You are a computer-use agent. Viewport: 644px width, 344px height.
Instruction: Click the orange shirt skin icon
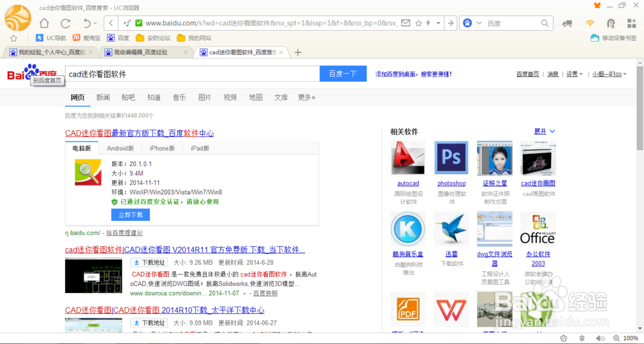click(x=597, y=6)
